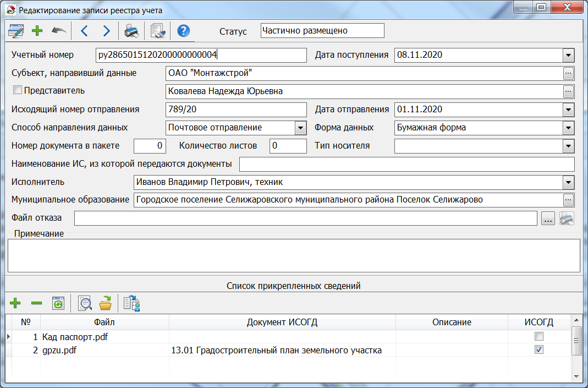Viewport: 588px width, 388px height.
Task: Click the edit record icon in top toolbar
Action: pos(16,31)
